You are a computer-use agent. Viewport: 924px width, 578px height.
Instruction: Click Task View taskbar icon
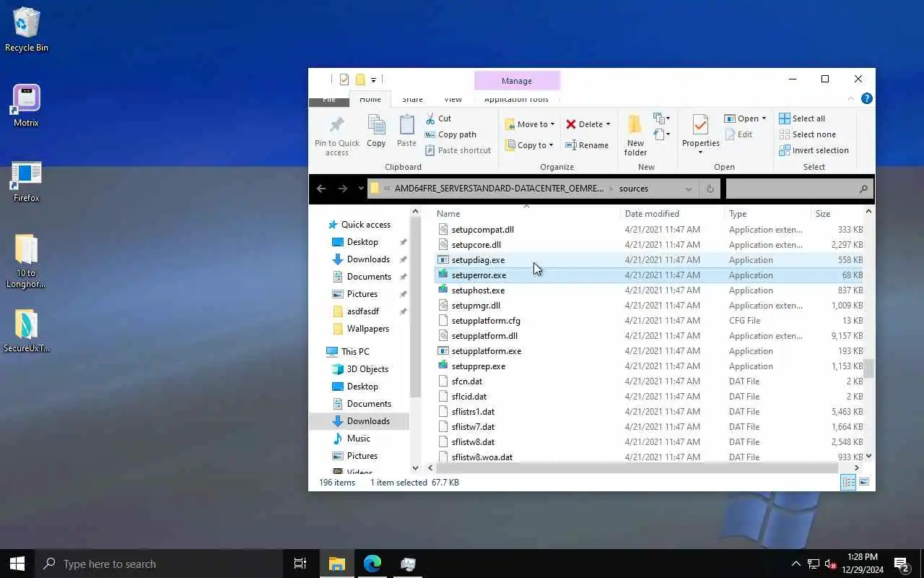300,564
